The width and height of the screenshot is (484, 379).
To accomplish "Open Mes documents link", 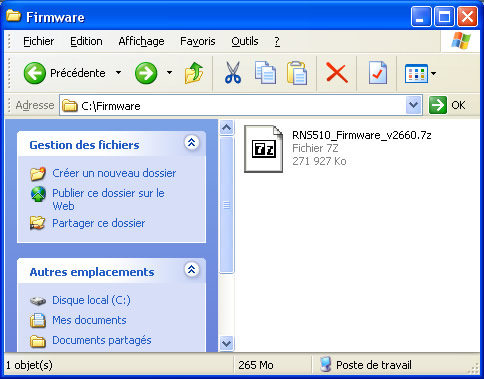I will click(89, 320).
